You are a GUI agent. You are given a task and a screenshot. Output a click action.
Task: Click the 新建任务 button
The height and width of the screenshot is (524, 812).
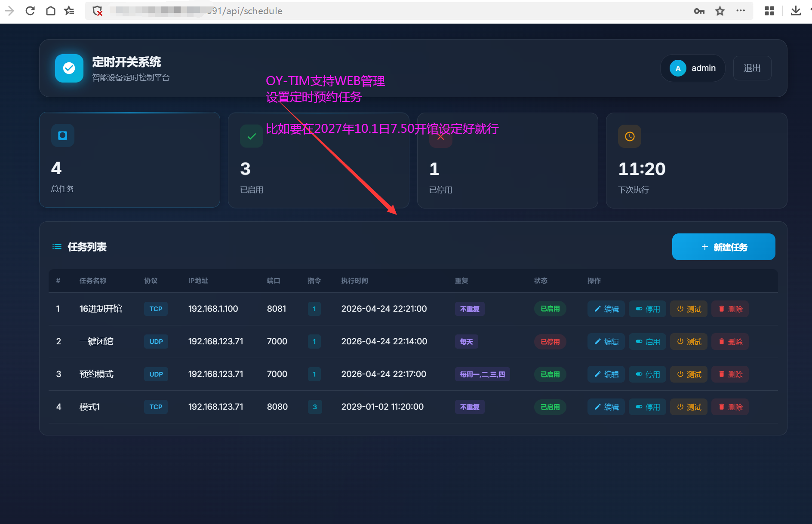point(724,247)
